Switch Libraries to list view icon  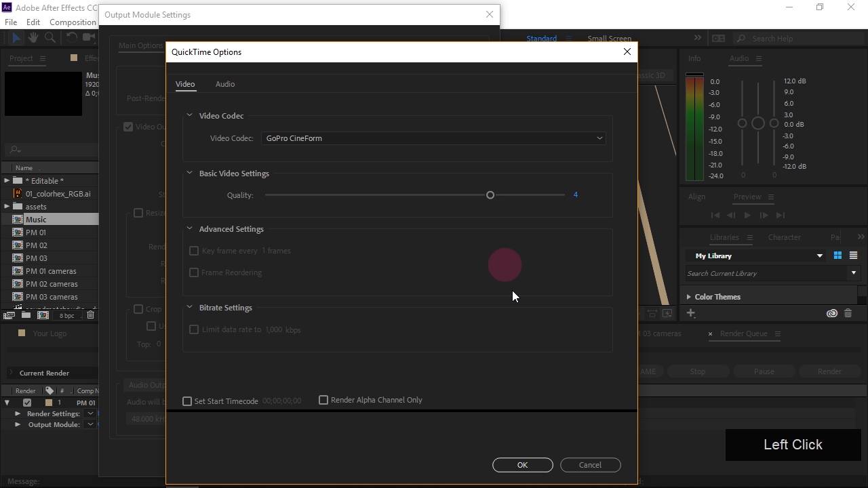point(853,256)
